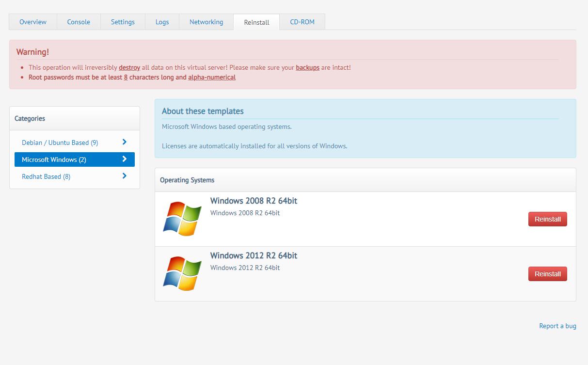Select the Reinstall tab
Viewport: 588px width, 365px height.
tap(256, 22)
